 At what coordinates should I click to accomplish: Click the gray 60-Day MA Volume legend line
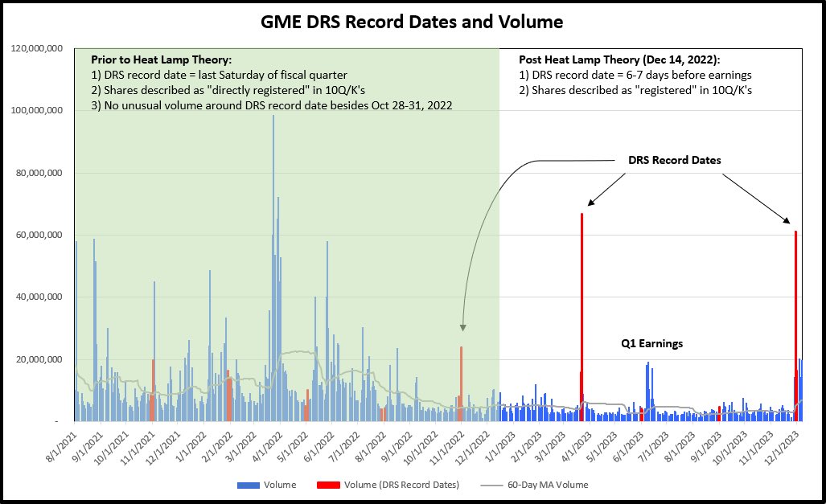pos(491,485)
